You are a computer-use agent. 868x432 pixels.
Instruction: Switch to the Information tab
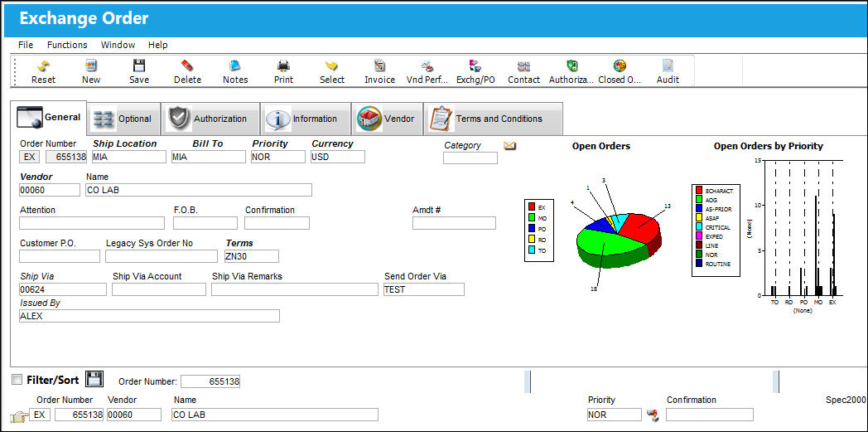[306, 119]
